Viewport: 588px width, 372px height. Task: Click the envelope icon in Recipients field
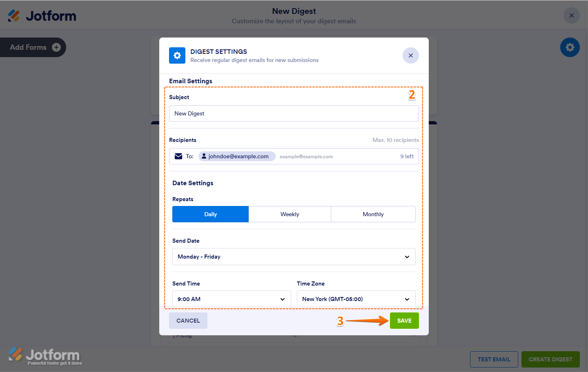coord(178,156)
